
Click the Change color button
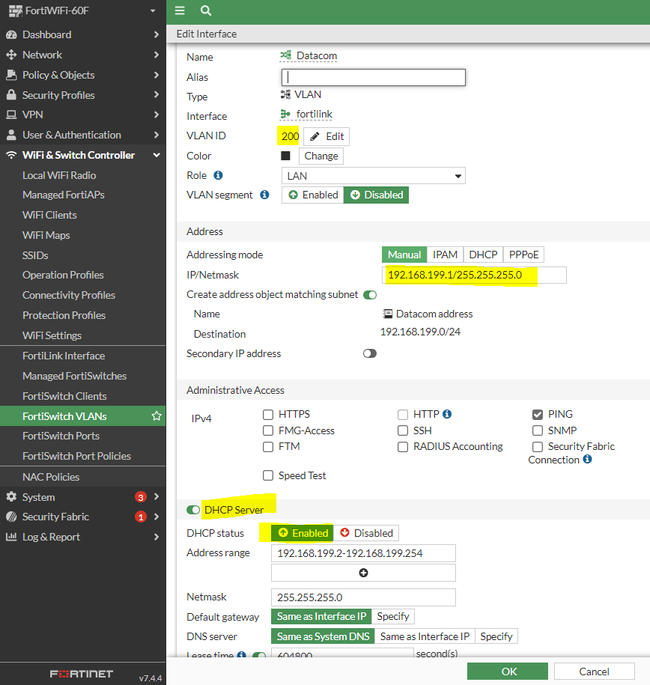pyautogui.click(x=321, y=156)
